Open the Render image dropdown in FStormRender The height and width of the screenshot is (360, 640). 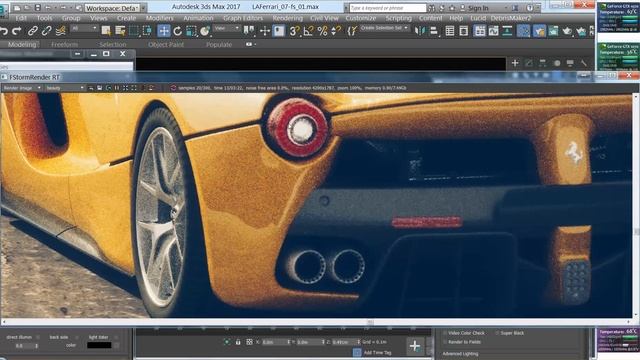pos(22,88)
